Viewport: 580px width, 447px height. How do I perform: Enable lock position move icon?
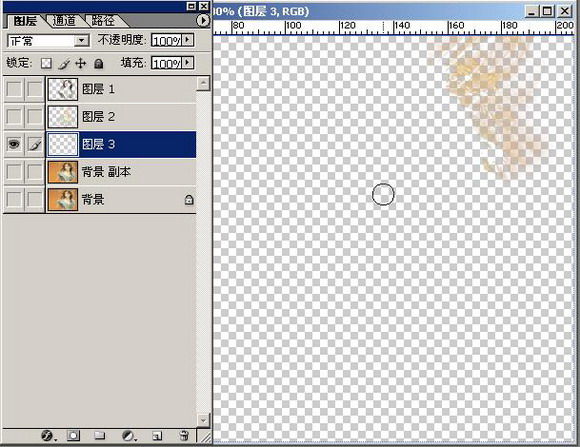(81, 64)
